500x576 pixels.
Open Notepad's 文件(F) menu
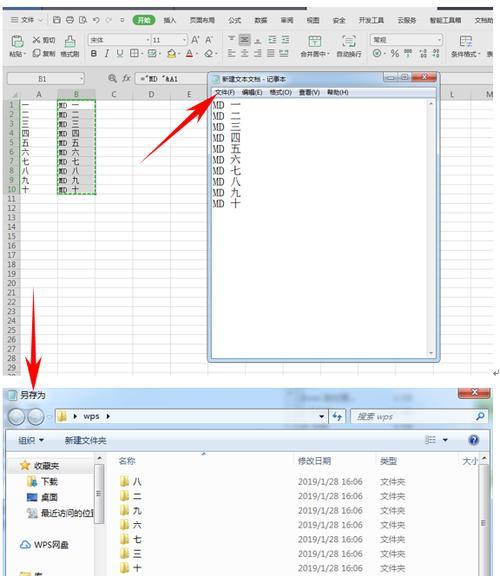click(224, 92)
